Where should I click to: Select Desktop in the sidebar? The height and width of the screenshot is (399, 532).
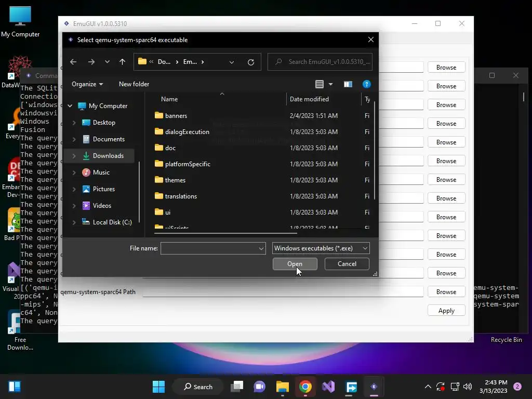104,123
